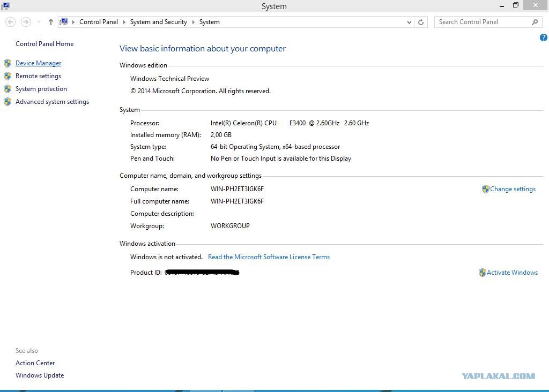Refresh the System page
The height and width of the screenshot is (392, 549).
coord(421,22)
